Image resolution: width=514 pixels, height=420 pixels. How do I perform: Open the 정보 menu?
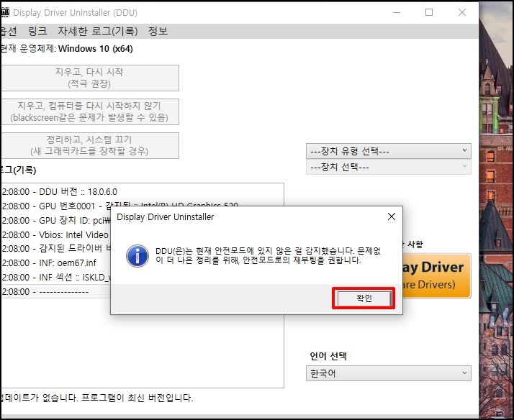click(158, 31)
